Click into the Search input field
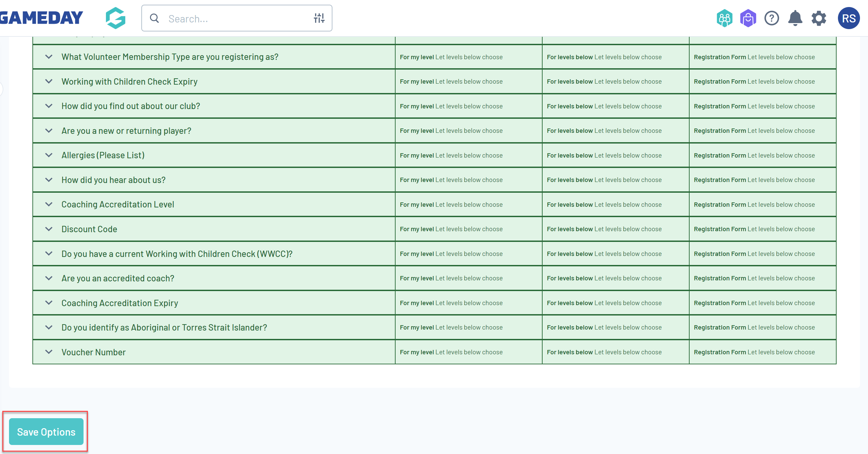 236,18
